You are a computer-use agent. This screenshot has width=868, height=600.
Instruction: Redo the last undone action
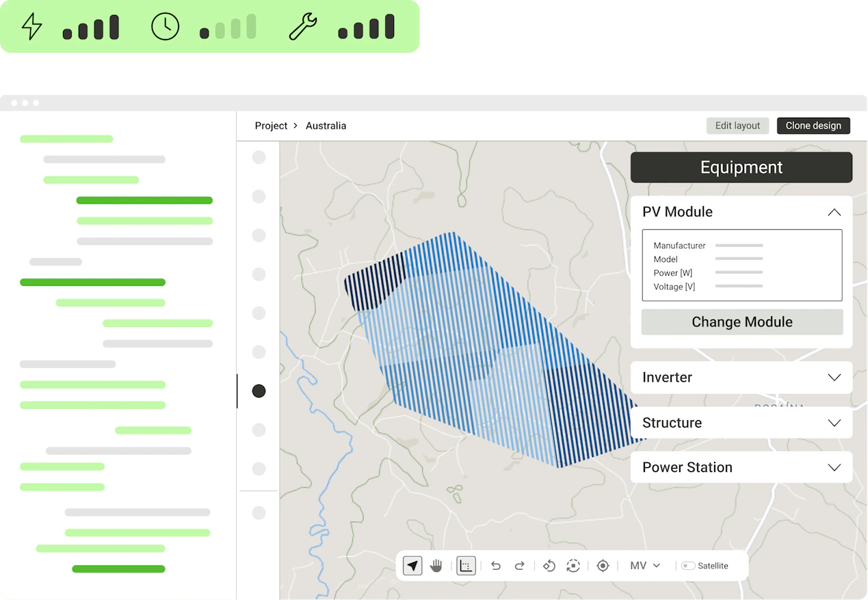tap(520, 566)
